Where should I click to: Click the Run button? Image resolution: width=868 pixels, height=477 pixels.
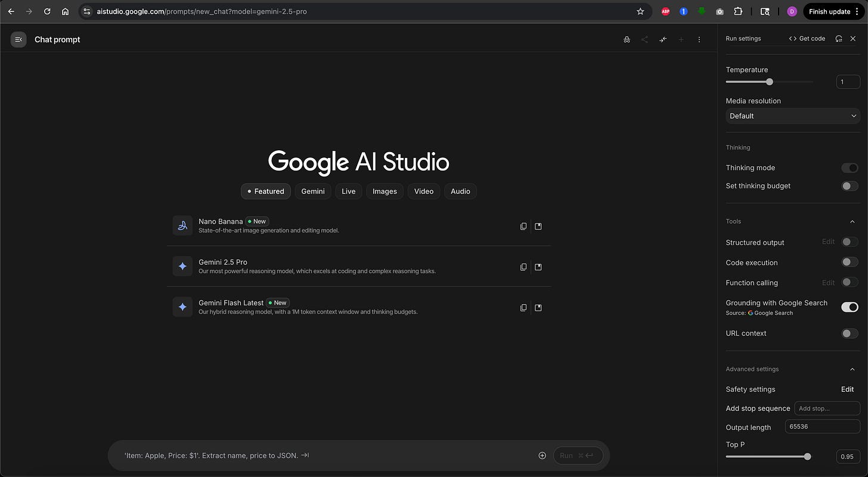(x=578, y=456)
